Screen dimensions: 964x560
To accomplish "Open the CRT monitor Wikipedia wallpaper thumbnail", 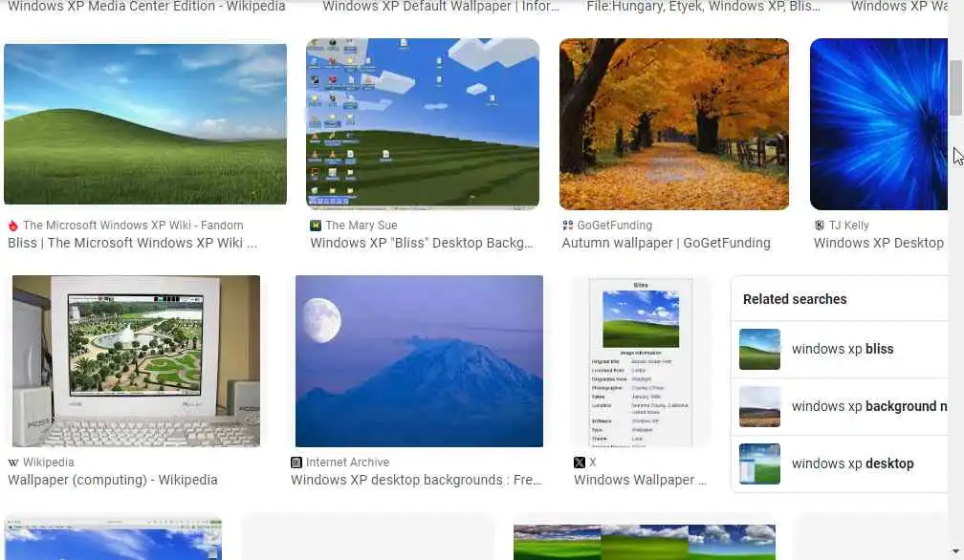I will pyautogui.click(x=136, y=360).
